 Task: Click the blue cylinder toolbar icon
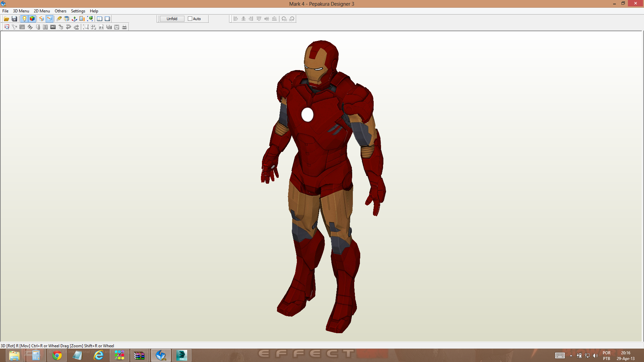(67, 19)
